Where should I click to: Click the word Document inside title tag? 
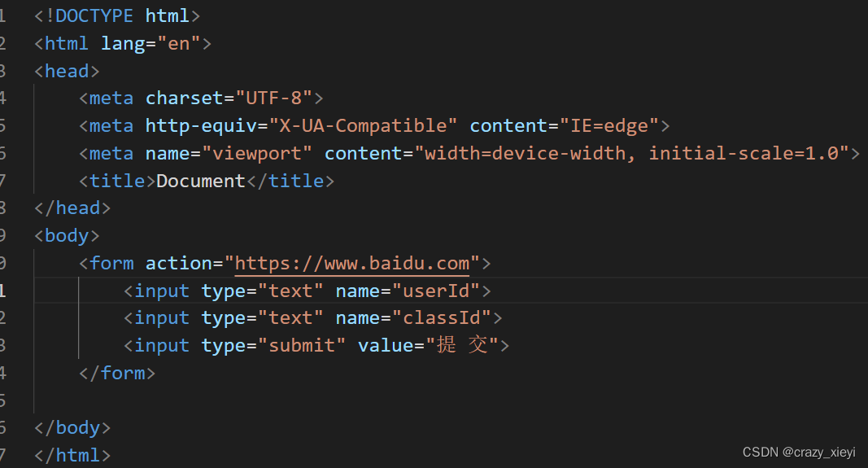point(201,182)
